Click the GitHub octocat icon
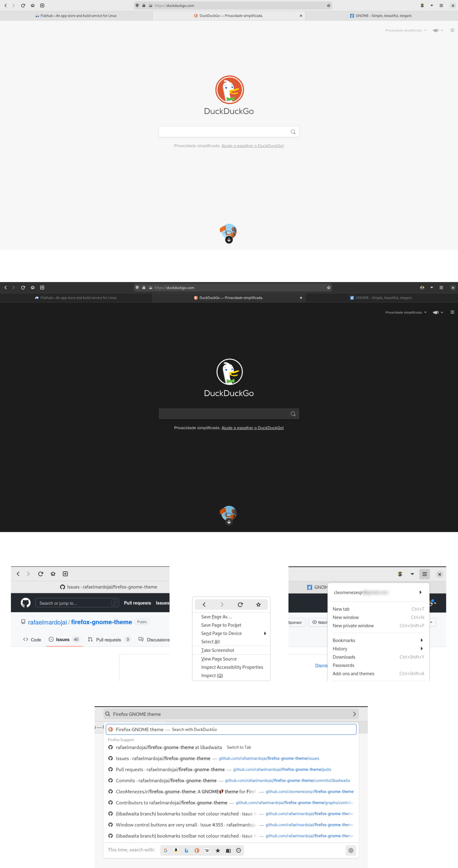The image size is (458, 868). 25,604
